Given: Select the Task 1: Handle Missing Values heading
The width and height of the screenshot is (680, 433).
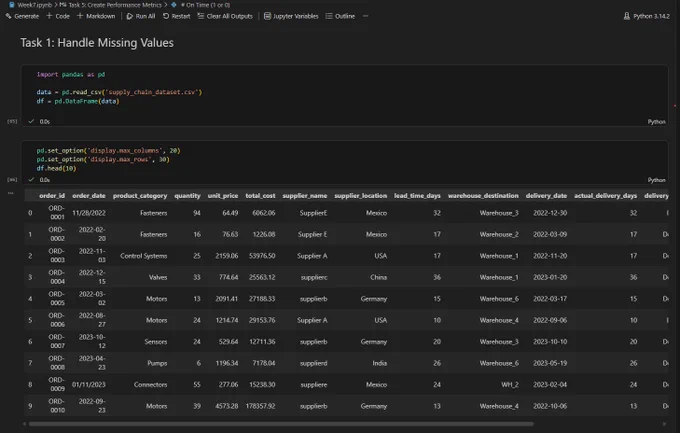Looking at the screenshot, I should [97, 43].
